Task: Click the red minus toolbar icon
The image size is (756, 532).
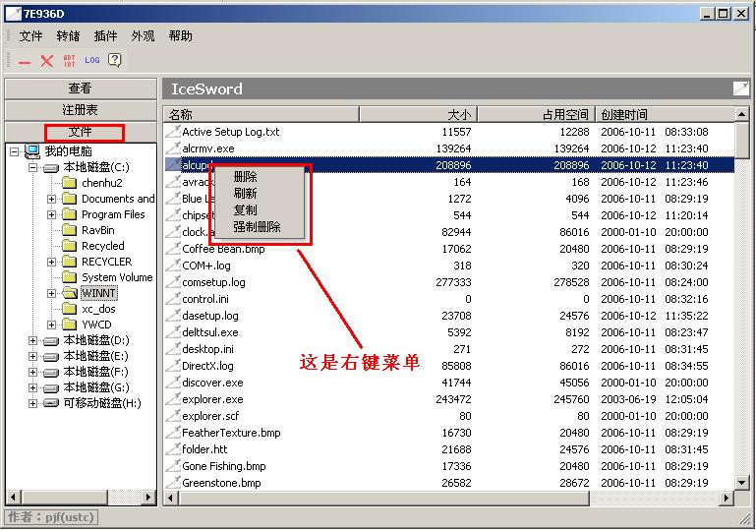Action: point(25,62)
